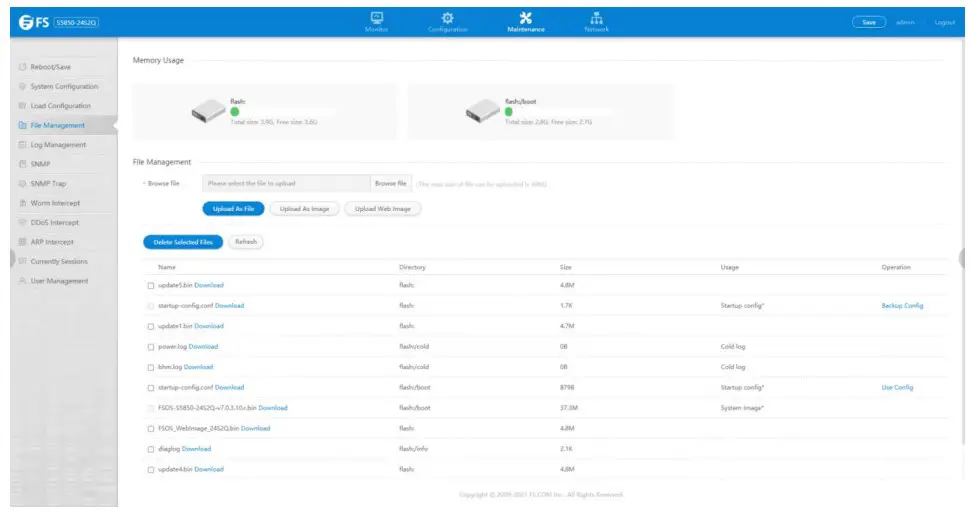The image size is (973, 517).
Task: Download the flash: startup-config.conf file
Action: [x=229, y=305]
